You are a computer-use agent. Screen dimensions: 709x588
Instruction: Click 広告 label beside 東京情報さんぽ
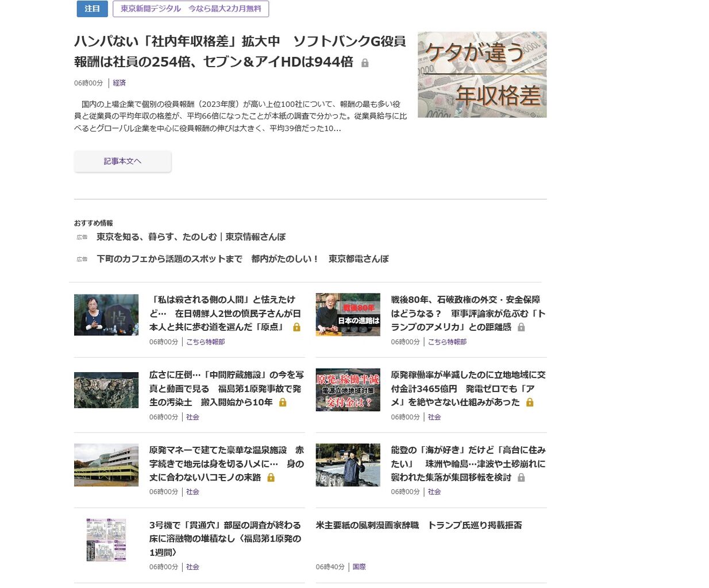tap(82, 237)
